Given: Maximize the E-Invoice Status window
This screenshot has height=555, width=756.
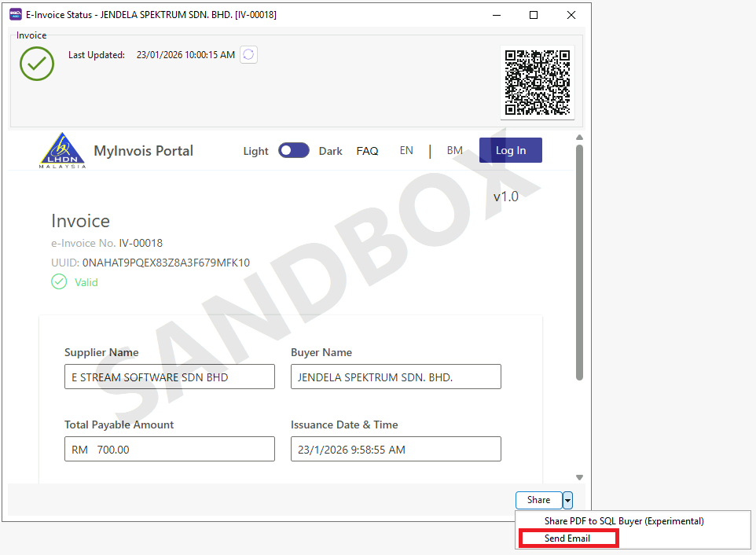Looking at the screenshot, I should tap(534, 15).
